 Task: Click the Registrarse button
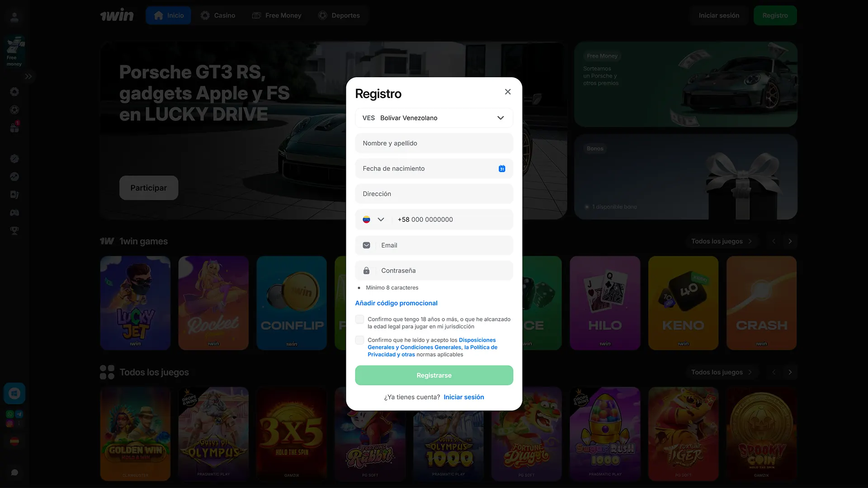pos(434,375)
